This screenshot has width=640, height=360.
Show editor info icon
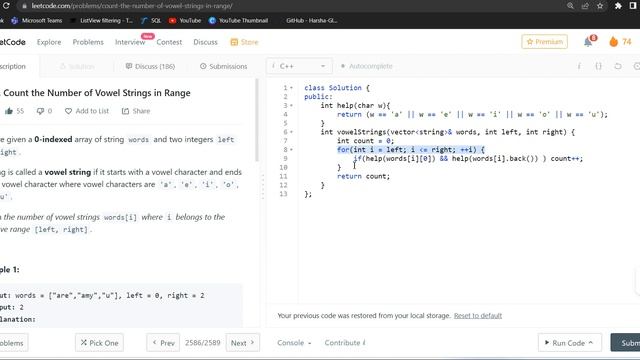[x=579, y=66]
